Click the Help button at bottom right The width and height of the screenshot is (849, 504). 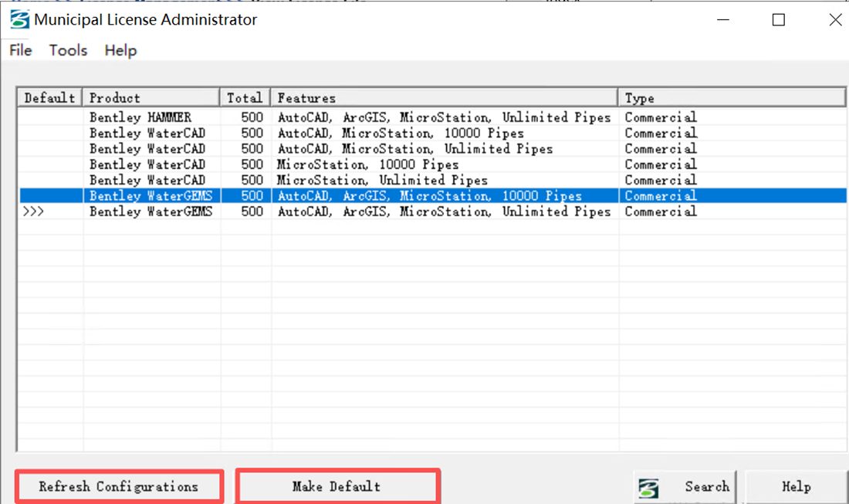pyautogui.click(x=796, y=487)
